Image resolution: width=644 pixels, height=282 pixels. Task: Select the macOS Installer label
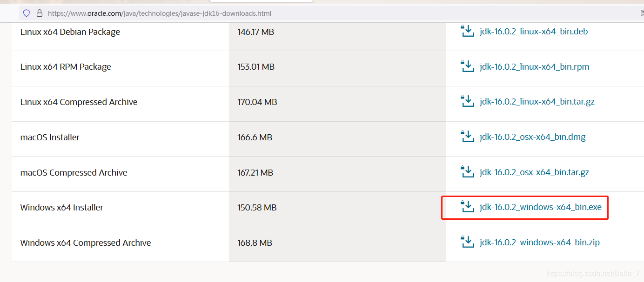(50, 138)
